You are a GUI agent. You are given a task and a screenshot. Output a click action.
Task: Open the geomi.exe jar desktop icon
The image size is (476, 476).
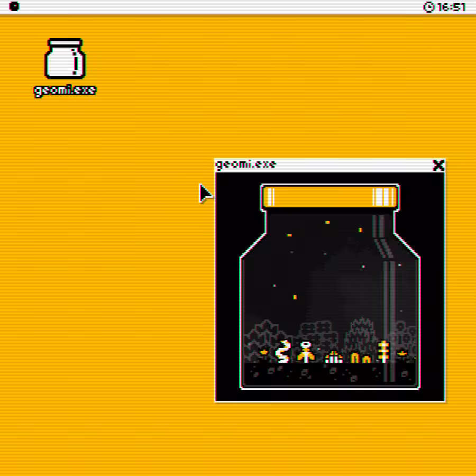click(65, 59)
